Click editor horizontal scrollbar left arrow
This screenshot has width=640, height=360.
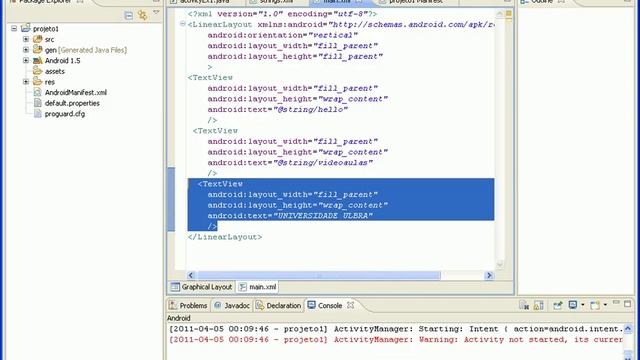pyautogui.click(x=191, y=276)
